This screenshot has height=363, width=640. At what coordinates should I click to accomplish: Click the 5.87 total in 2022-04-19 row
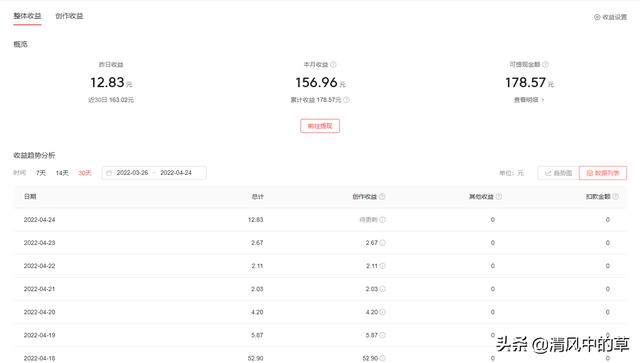[257, 335]
